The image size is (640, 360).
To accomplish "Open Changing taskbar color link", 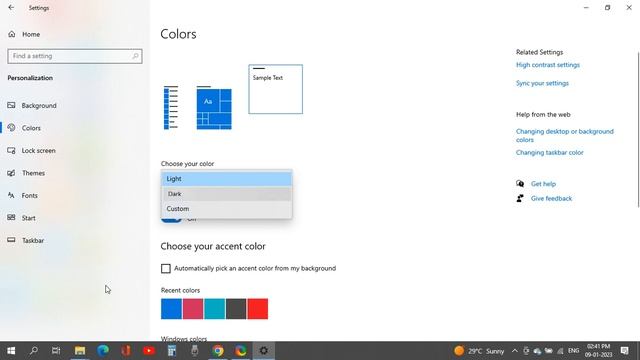I will coord(549,153).
